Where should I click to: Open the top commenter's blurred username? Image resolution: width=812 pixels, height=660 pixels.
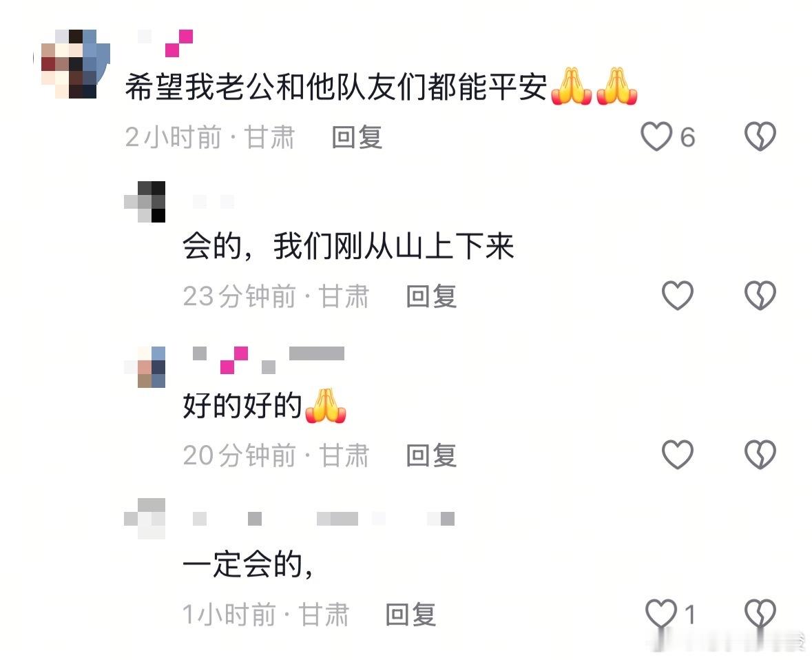click(x=166, y=43)
